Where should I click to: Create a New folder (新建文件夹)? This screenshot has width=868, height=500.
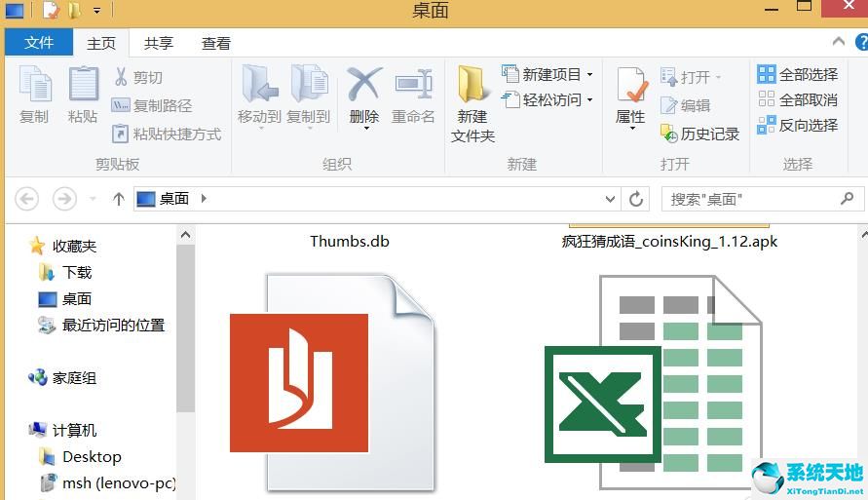tap(472, 104)
